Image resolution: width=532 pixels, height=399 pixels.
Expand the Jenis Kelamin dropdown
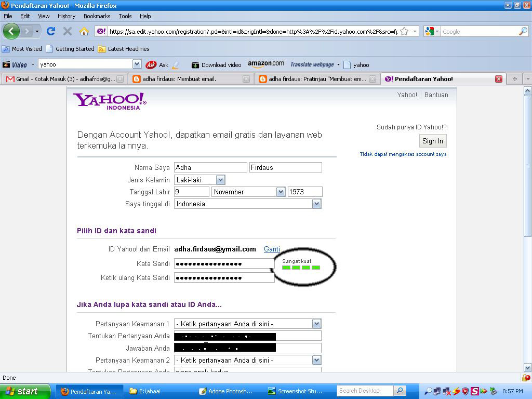(x=220, y=180)
